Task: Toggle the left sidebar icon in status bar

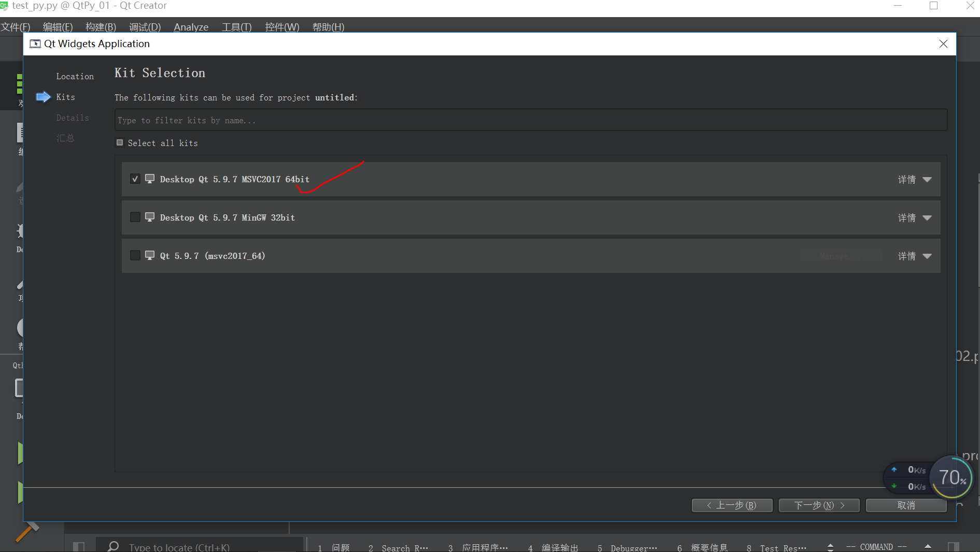Action: (x=79, y=547)
